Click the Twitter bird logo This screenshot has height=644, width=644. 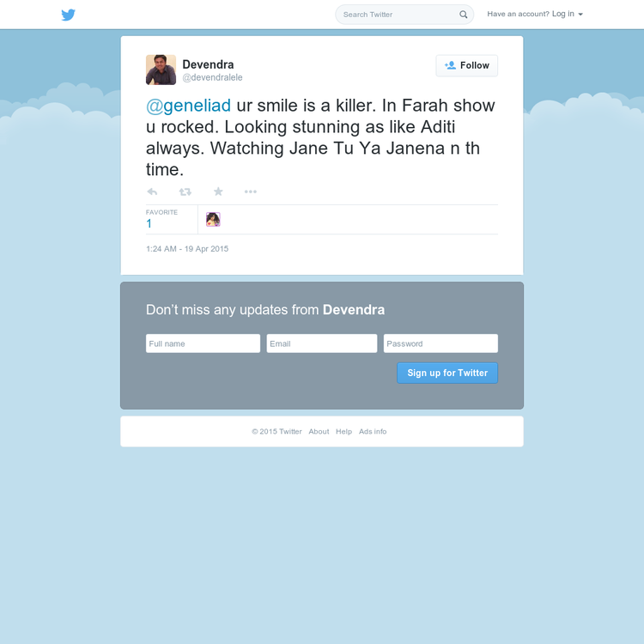[68, 15]
